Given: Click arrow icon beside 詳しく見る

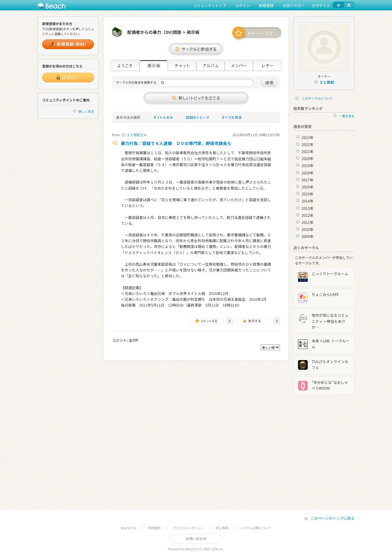Looking at the screenshot, I should [x=74, y=111].
